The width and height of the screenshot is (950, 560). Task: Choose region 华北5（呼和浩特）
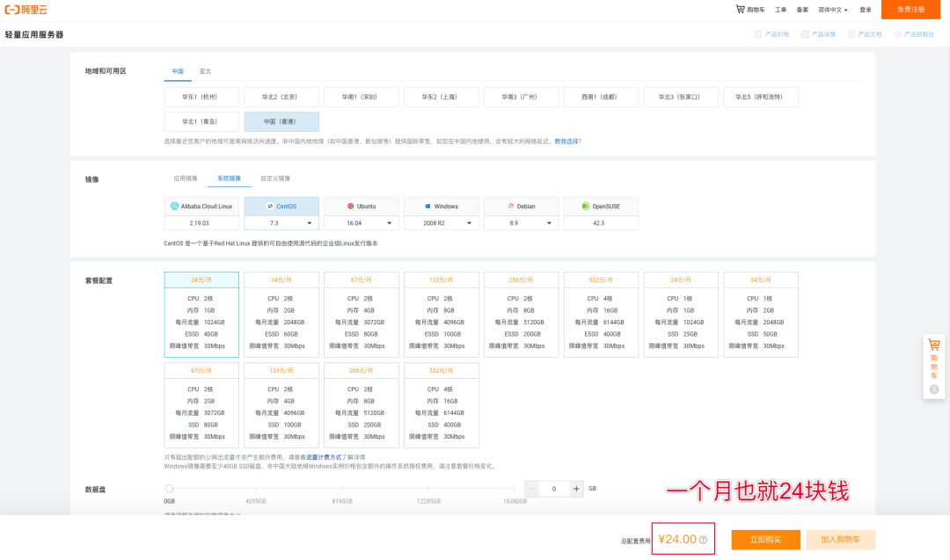pos(761,97)
